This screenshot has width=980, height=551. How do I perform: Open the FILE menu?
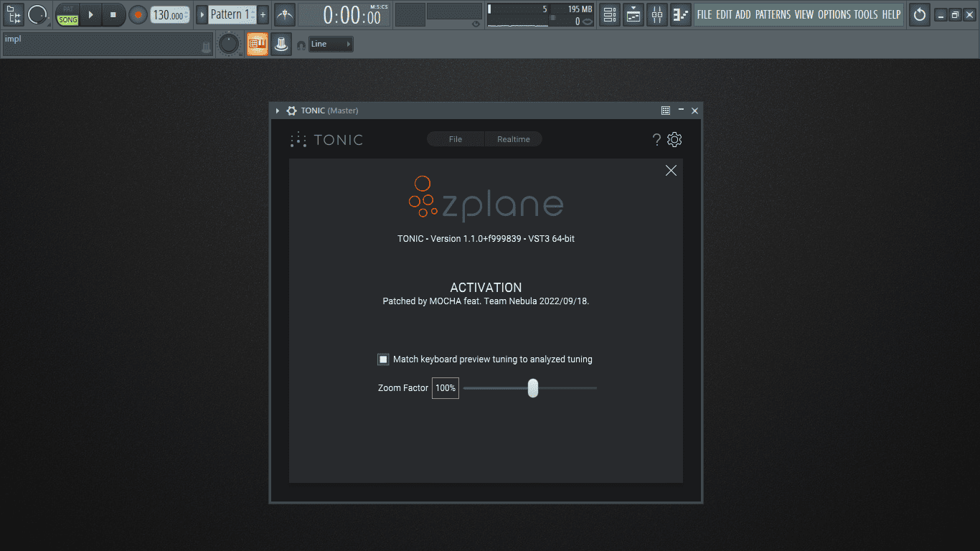click(x=705, y=14)
